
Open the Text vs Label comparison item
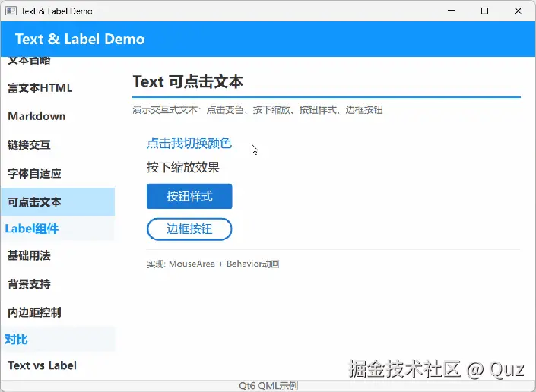click(x=58, y=365)
